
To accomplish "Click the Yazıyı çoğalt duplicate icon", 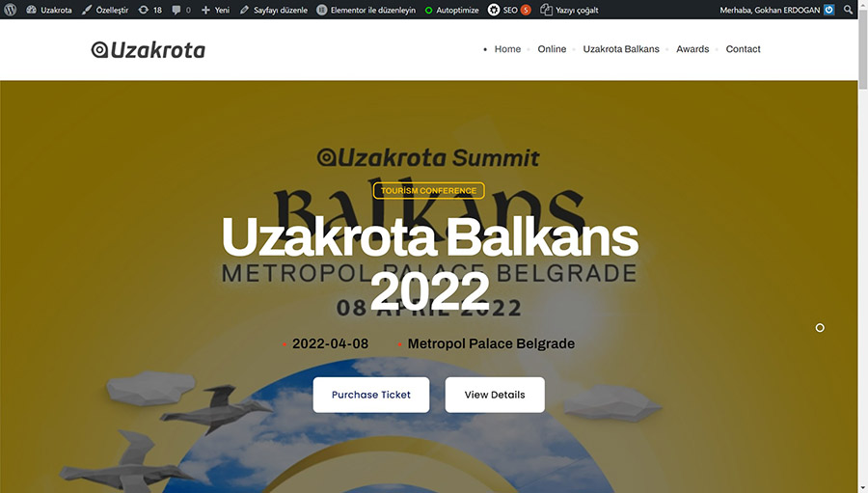I will coord(546,10).
